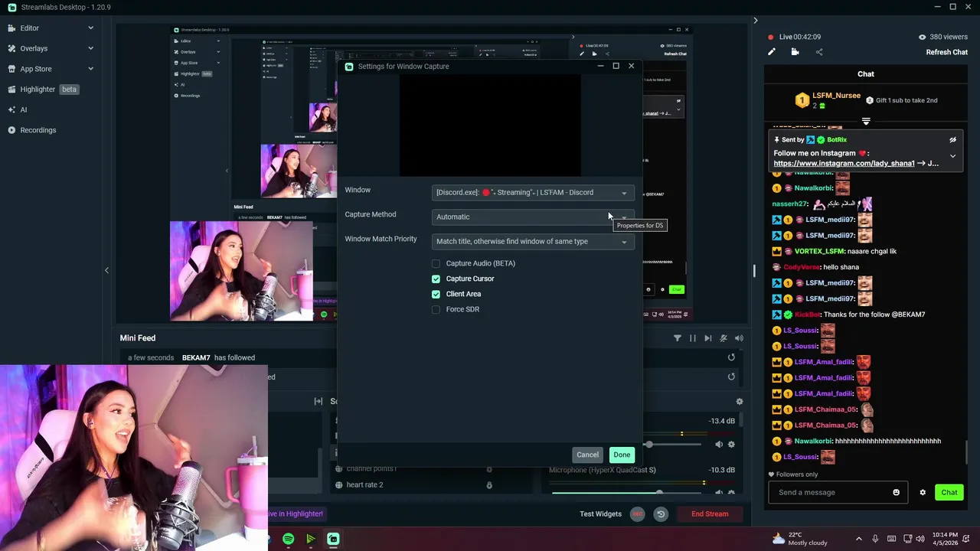Collapse the chat side panel arrow

tap(755, 21)
